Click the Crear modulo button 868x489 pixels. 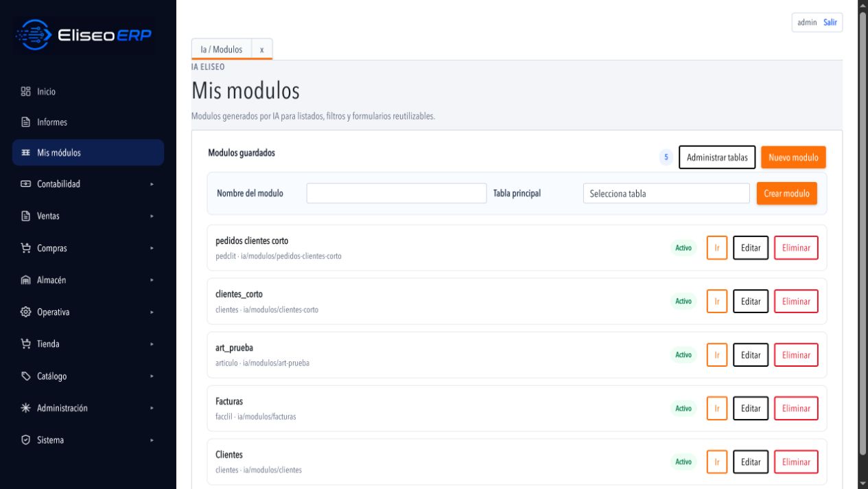click(x=787, y=194)
